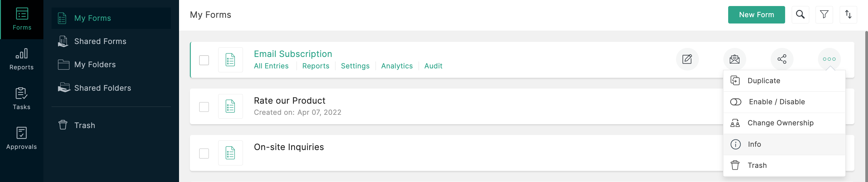Tick the On-site Inquiries checkbox

click(204, 153)
